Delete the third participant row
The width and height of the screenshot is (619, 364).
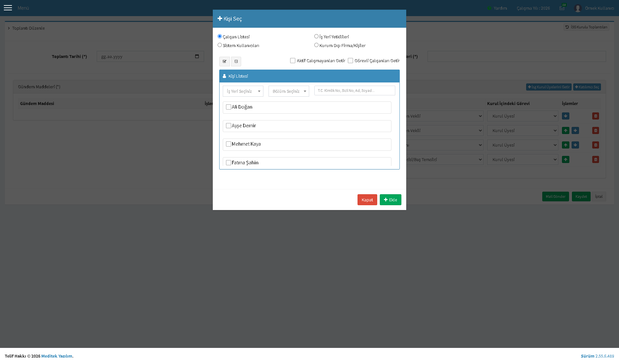pos(595,145)
